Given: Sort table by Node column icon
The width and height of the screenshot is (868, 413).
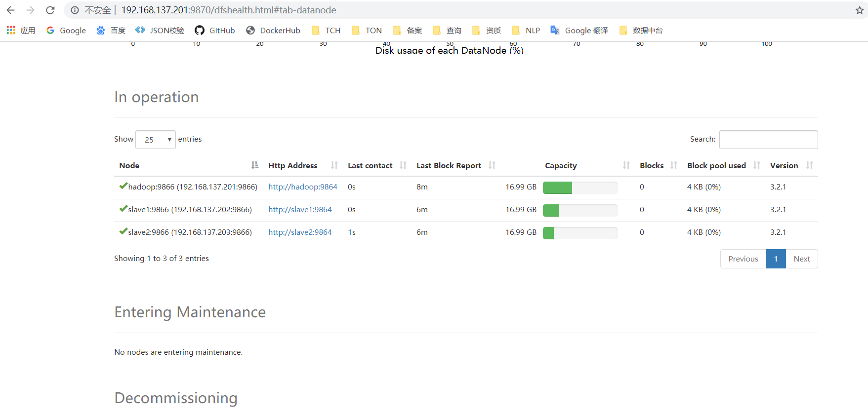Looking at the screenshot, I should click(255, 165).
